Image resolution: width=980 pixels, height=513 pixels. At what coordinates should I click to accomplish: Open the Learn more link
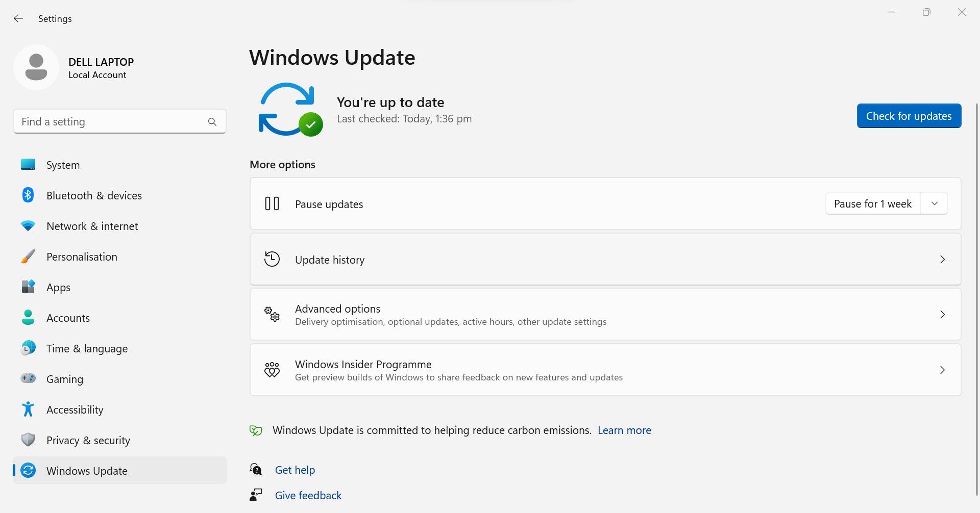(x=624, y=430)
